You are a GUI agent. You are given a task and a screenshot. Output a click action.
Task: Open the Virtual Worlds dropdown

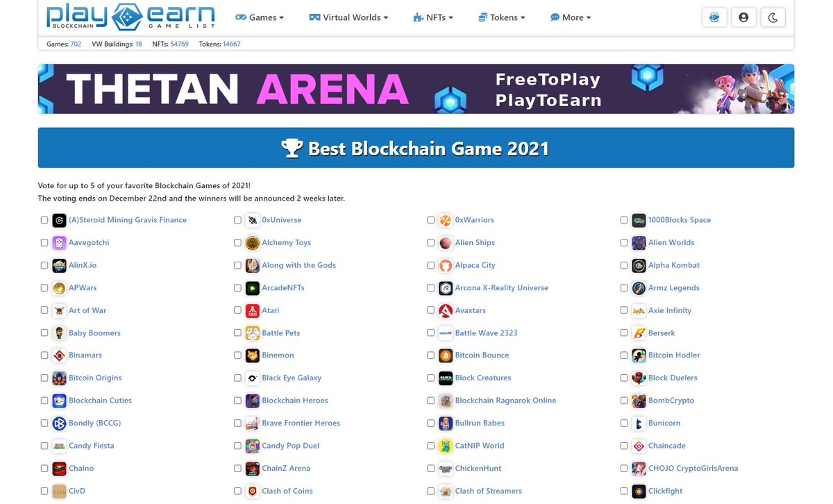tap(348, 17)
